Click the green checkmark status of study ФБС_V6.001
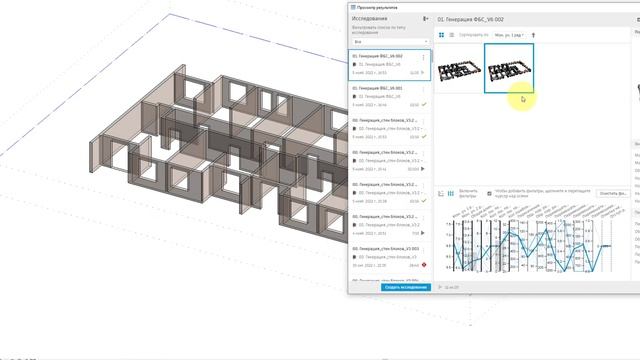Viewport: 640px width, 360px height. point(424,105)
